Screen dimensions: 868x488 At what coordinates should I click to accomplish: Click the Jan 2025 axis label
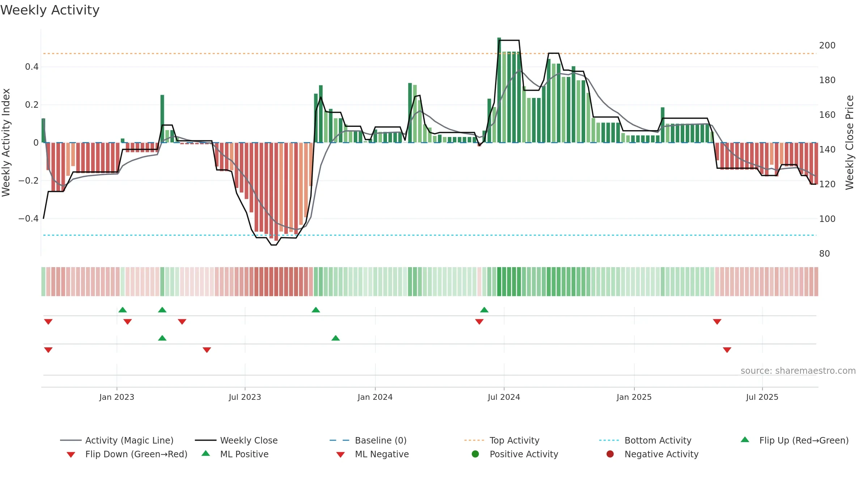[x=634, y=397]
